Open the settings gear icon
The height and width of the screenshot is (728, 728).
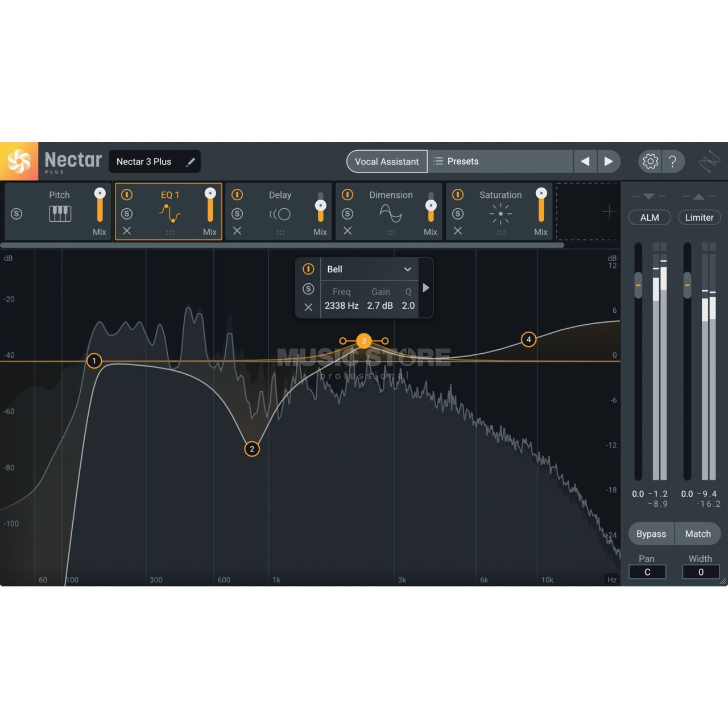(650, 162)
